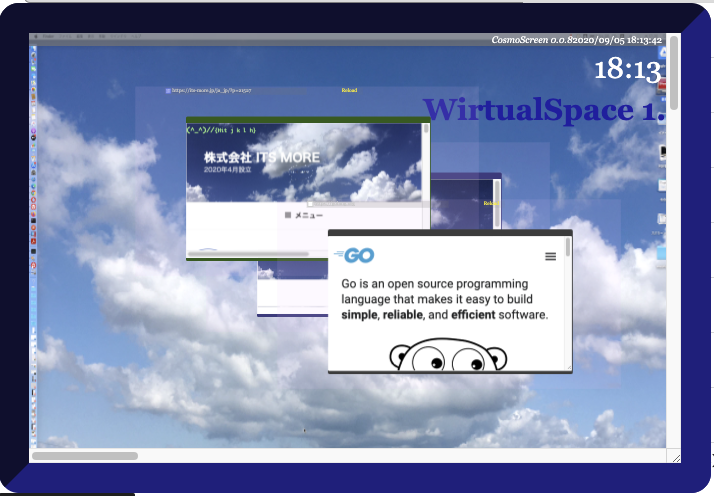Click the its-more.jp URL address field
The image size is (714, 496).
(x=211, y=90)
